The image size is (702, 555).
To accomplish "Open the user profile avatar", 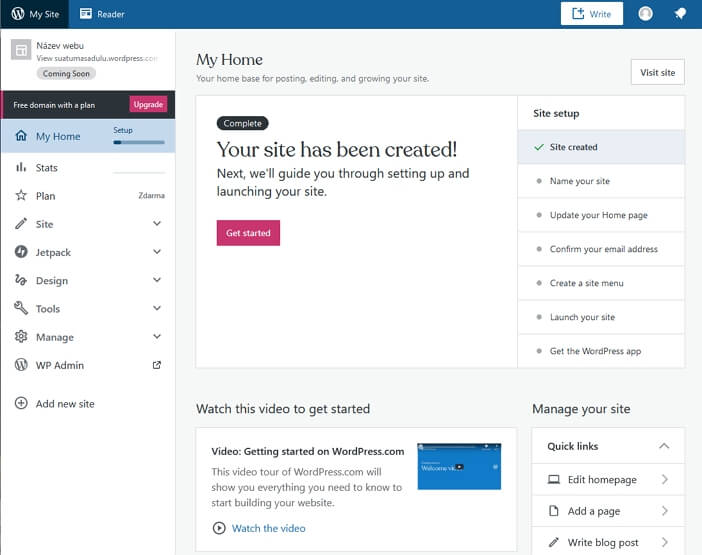I will [645, 14].
